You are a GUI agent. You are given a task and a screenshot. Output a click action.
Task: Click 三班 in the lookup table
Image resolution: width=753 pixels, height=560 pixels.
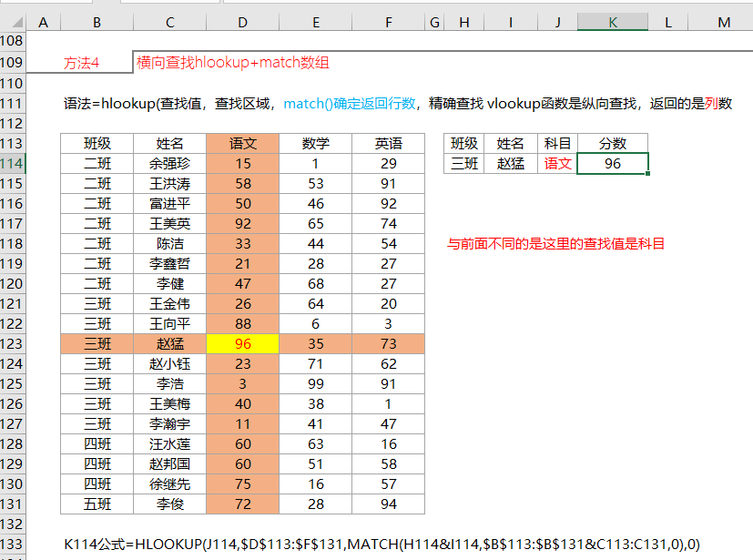(463, 164)
